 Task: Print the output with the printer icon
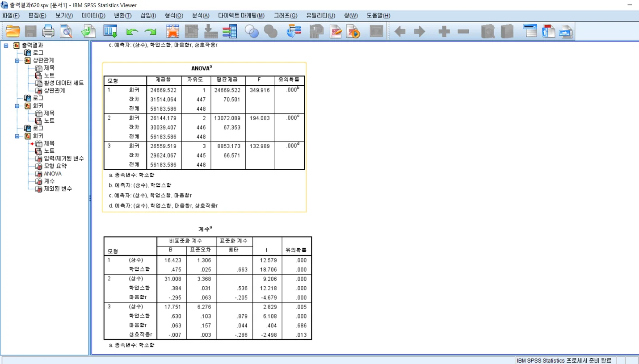coord(48,31)
